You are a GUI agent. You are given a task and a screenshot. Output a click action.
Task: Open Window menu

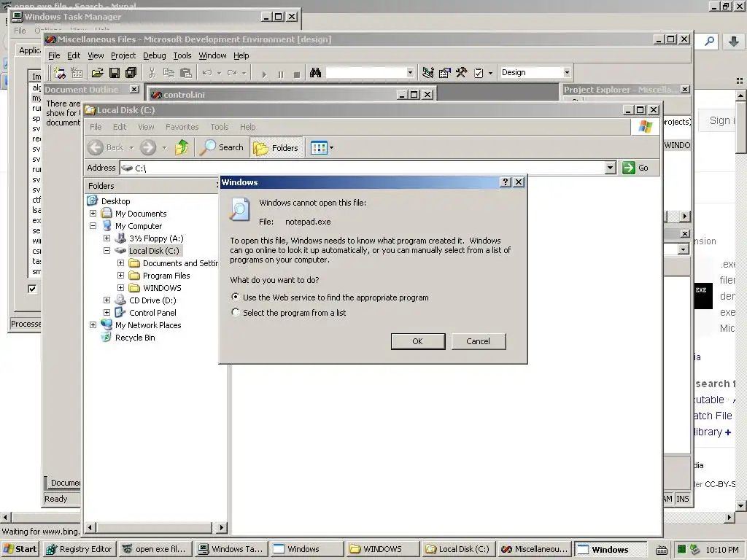point(212,55)
